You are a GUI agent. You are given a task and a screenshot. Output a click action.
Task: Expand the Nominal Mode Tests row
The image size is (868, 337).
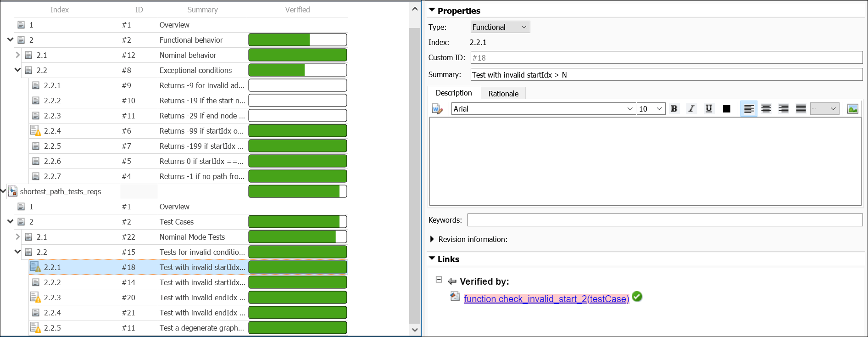tap(17, 237)
